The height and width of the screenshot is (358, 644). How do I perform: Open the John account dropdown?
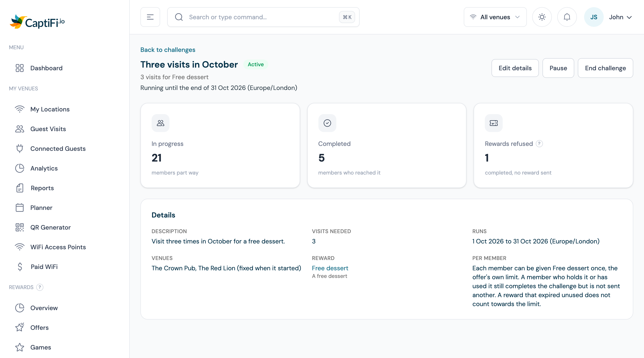(x=620, y=17)
